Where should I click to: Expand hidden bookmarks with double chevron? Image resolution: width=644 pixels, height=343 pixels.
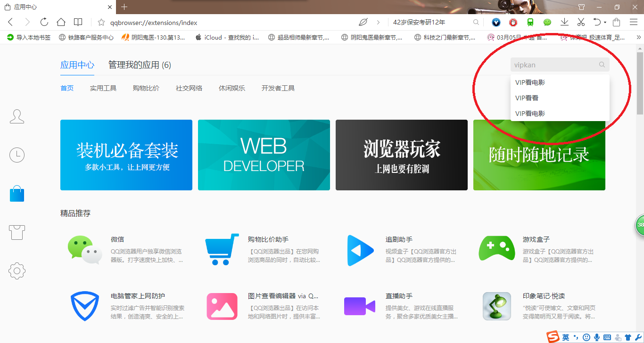(639, 37)
